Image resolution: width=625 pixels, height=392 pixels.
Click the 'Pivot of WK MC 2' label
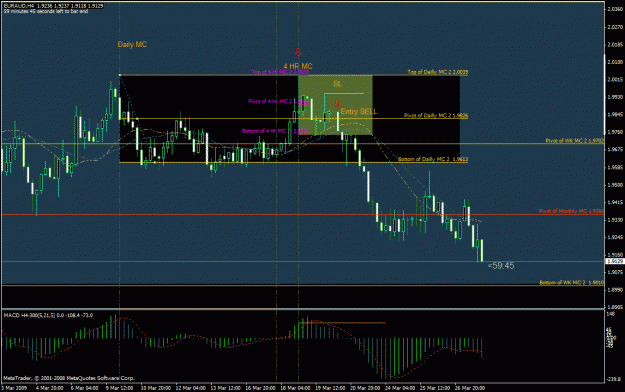point(574,141)
